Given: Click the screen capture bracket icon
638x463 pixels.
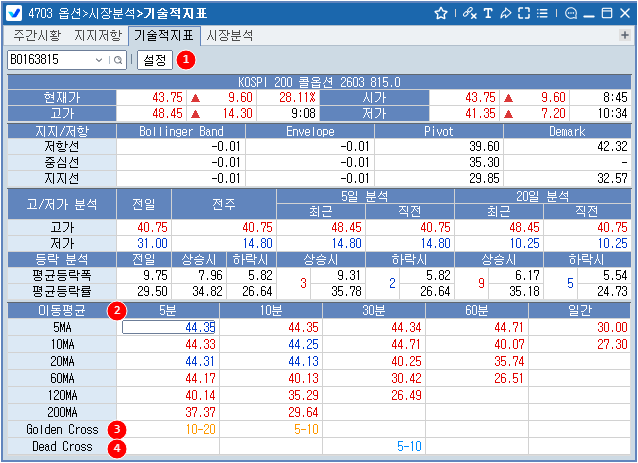Looking at the screenshot, I should pos(523,13).
